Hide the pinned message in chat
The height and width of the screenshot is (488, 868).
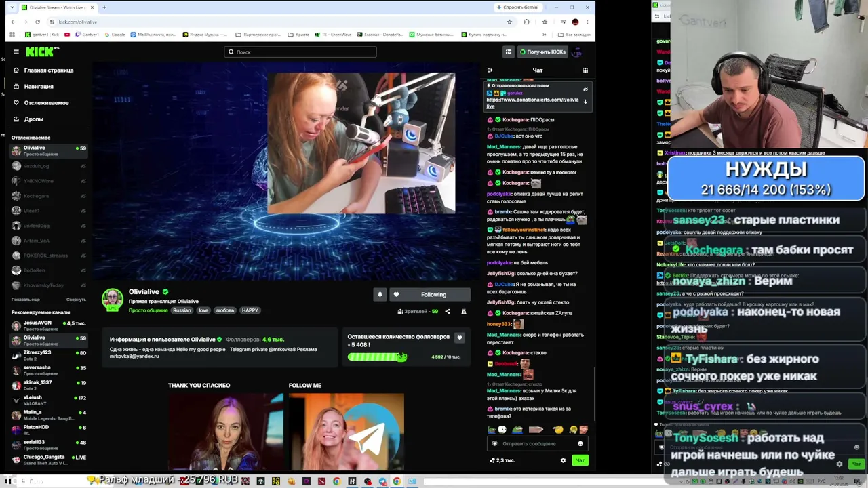coord(585,89)
